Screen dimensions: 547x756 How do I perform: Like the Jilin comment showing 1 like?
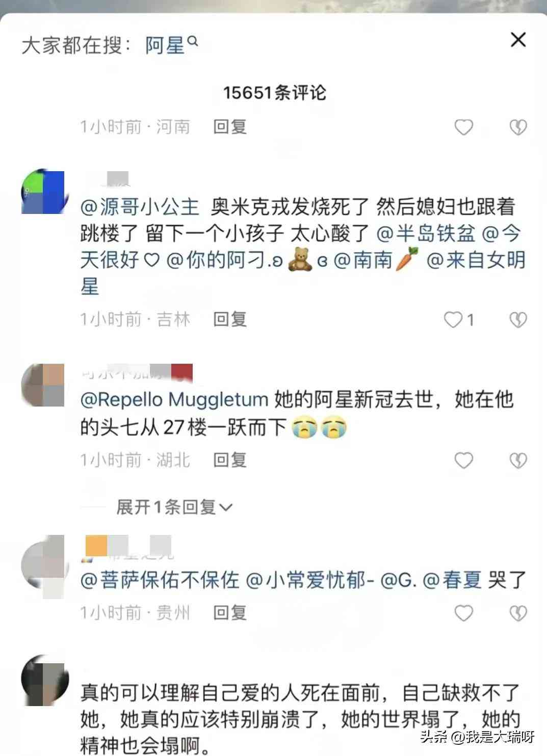coord(459,320)
